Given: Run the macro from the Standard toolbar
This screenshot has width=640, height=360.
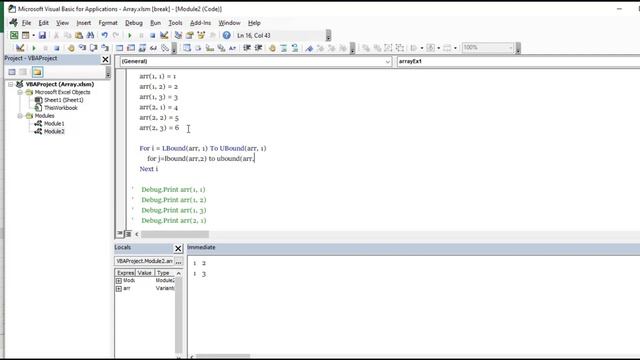Looking at the screenshot, I should coord(130,36).
